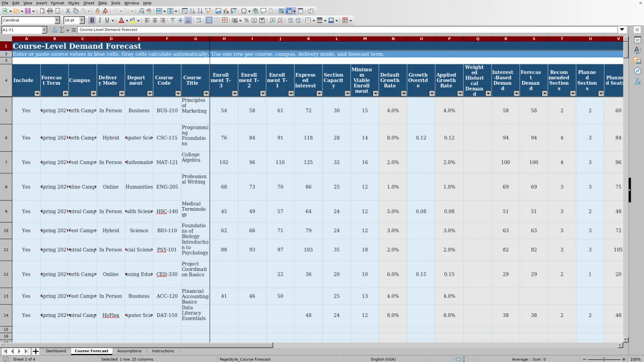The width and height of the screenshot is (644, 362).
Task: Format cells as percent
Action: tap(246, 20)
